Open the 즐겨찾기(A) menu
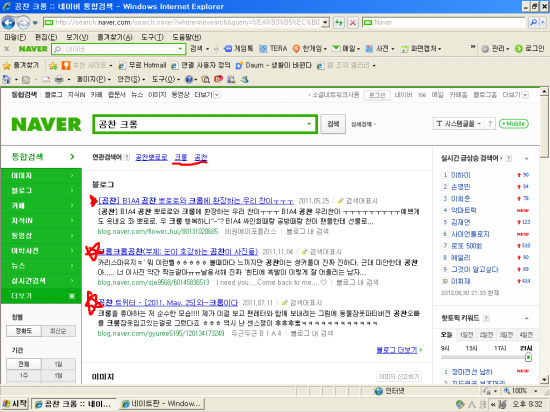The width and height of the screenshot is (550, 412). pyautogui.click(x=114, y=37)
